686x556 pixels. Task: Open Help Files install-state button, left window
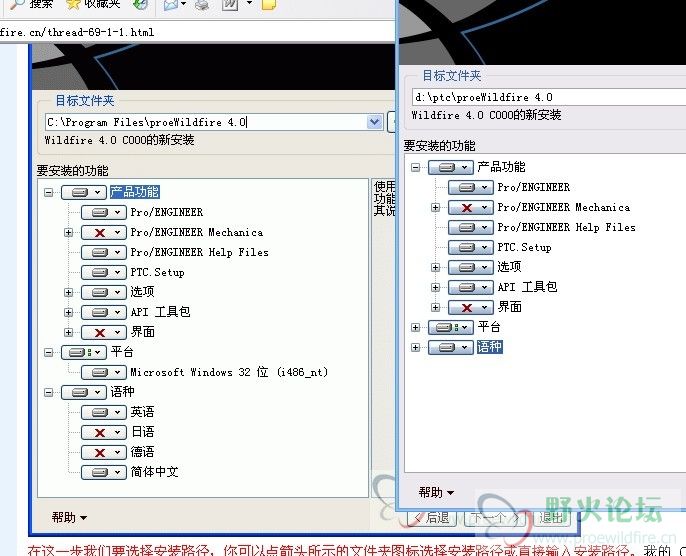click(x=104, y=253)
